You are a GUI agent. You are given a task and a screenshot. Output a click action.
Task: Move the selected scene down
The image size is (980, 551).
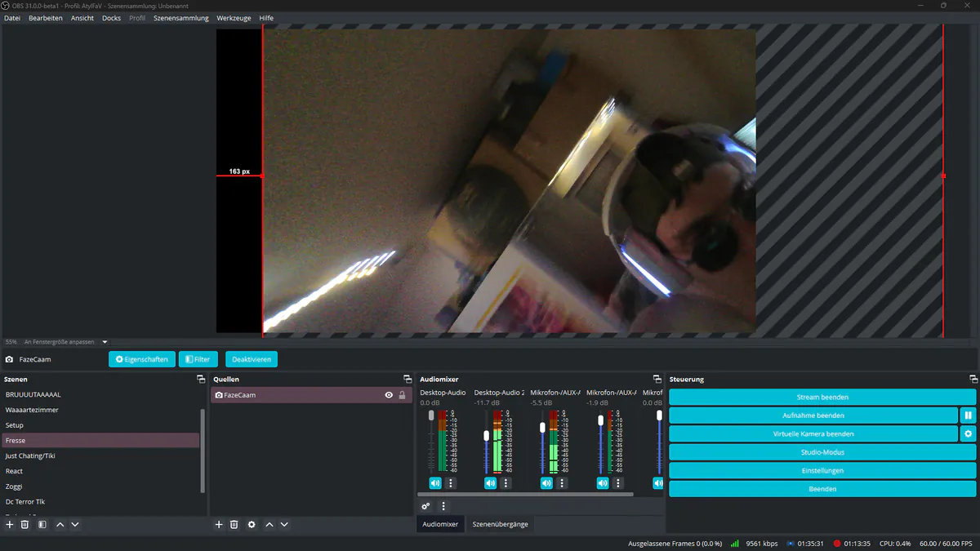click(x=75, y=525)
